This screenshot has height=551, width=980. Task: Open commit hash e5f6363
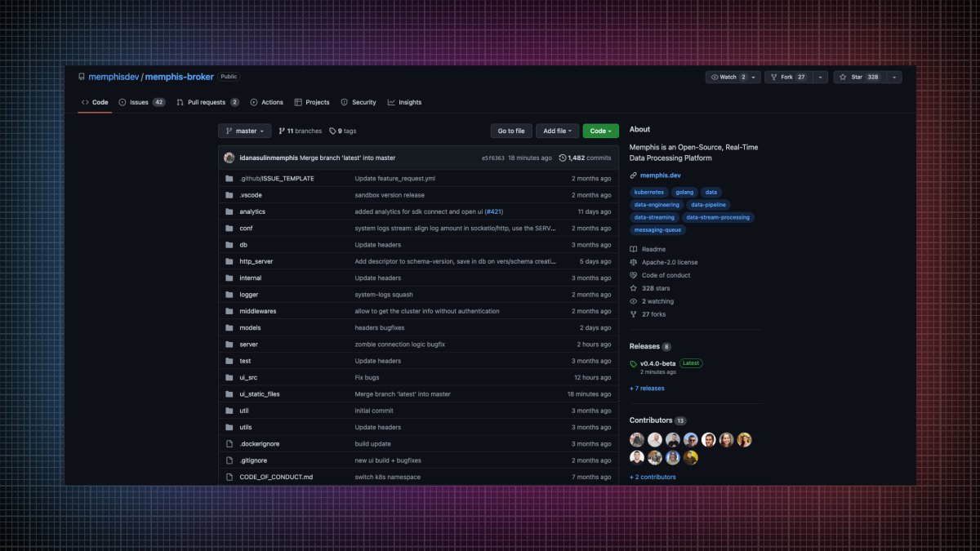[x=494, y=158]
